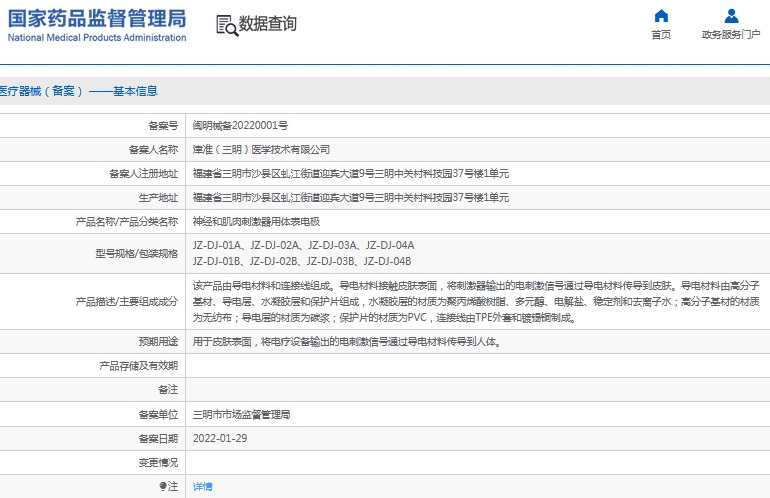Click the 备案单位 label
This screenshot has width=770, height=498.
tap(158, 415)
